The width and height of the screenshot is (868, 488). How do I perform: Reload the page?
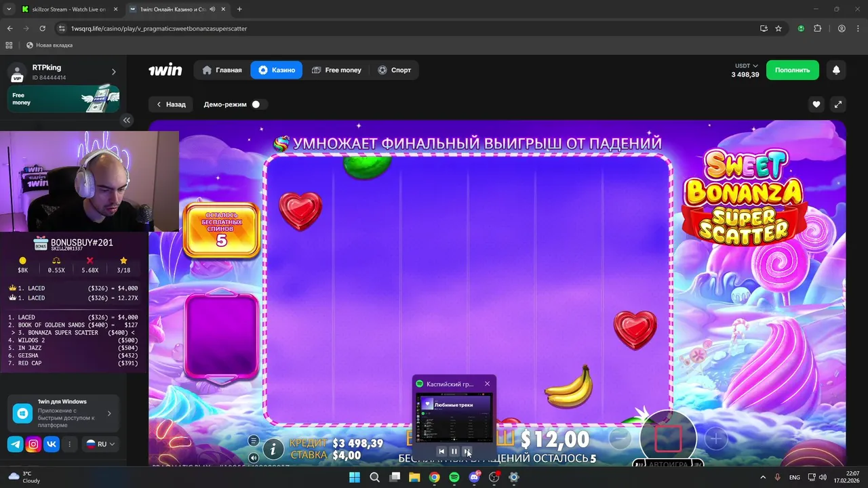coord(42,28)
